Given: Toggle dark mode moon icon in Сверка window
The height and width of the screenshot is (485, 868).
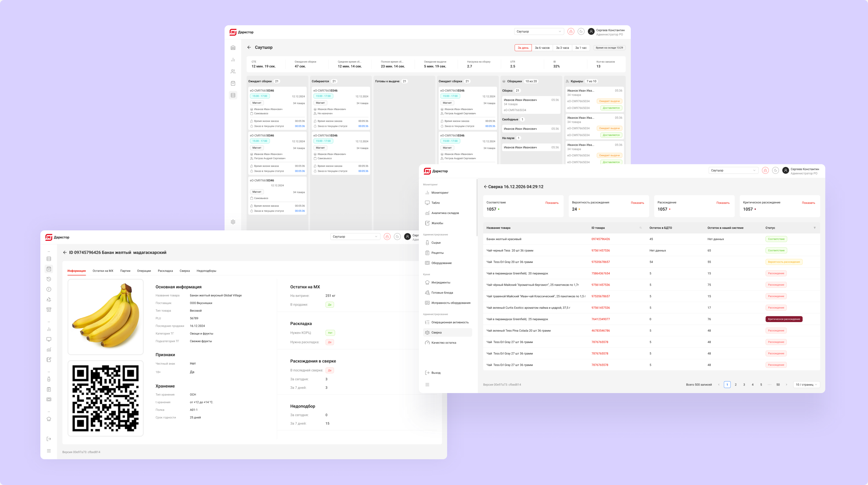Looking at the screenshot, I should [775, 171].
